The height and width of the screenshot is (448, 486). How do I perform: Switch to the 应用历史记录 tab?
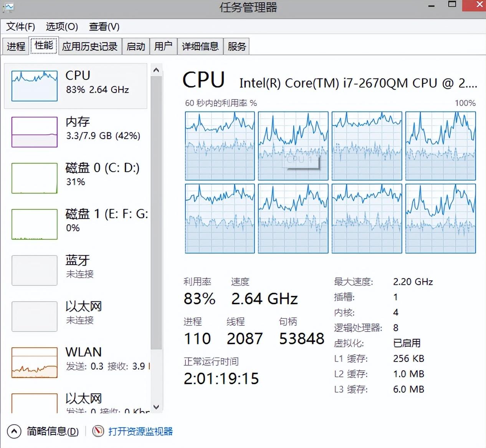point(90,46)
